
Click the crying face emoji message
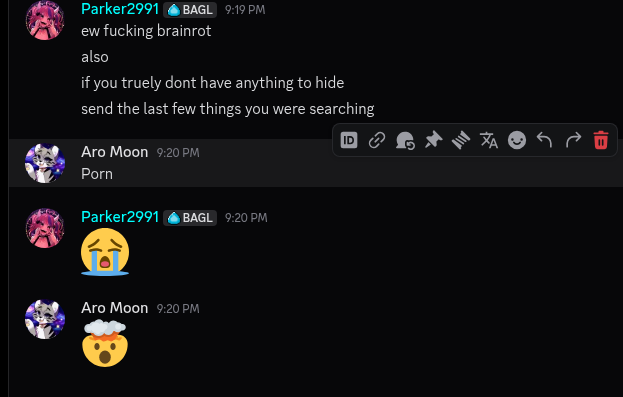pos(105,252)
